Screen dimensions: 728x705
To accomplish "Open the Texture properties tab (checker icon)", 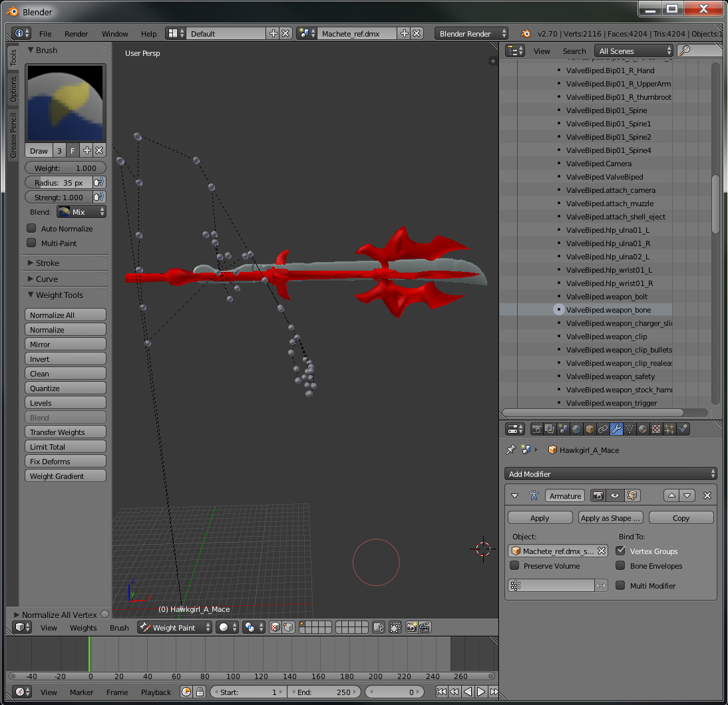I will pos(656,429).
